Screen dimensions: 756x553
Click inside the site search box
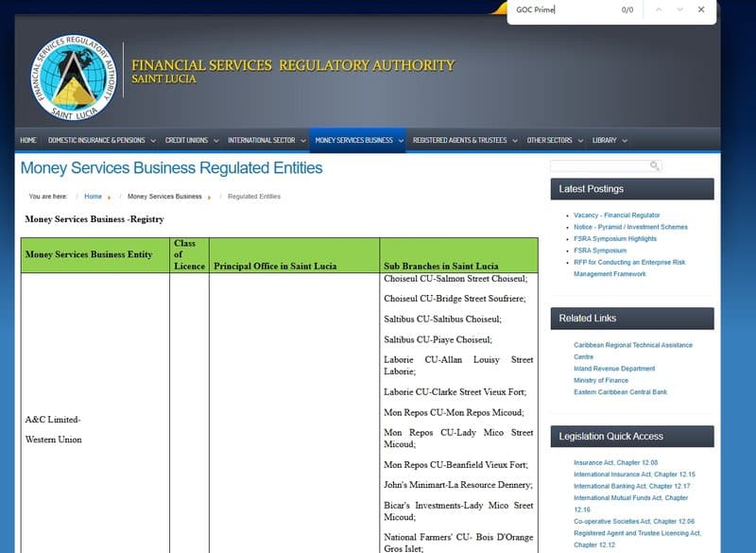(601, 164)
